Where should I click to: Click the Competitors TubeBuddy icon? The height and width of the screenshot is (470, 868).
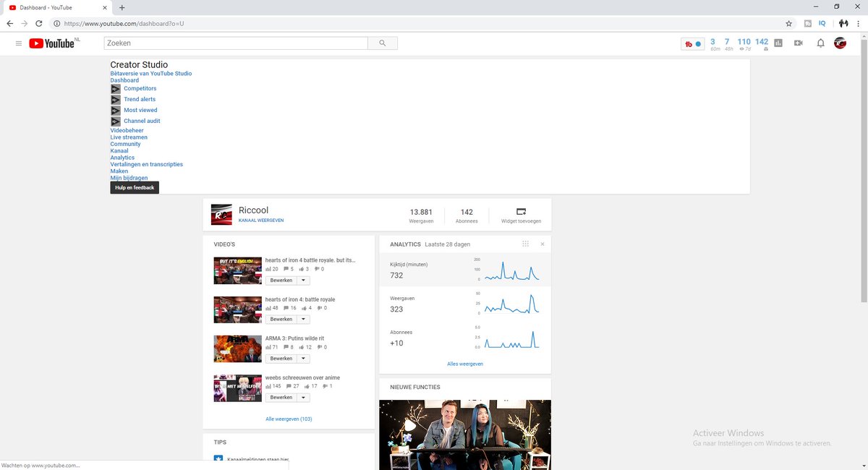click(116, 88)
